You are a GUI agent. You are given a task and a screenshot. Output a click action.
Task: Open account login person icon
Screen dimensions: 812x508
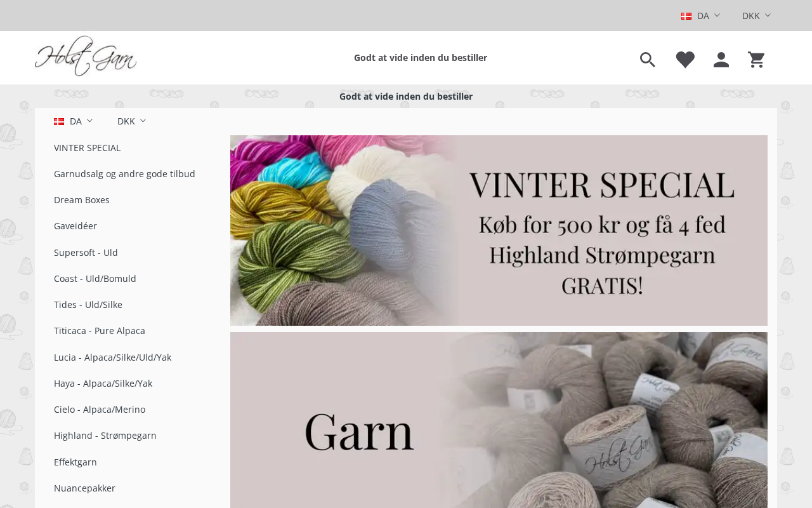721,60
